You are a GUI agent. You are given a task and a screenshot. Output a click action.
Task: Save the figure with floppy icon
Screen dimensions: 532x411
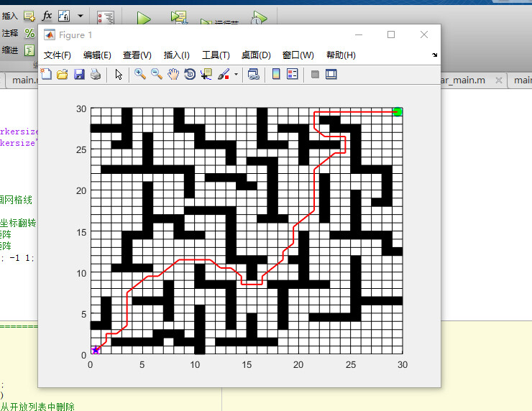pos(79,74)
